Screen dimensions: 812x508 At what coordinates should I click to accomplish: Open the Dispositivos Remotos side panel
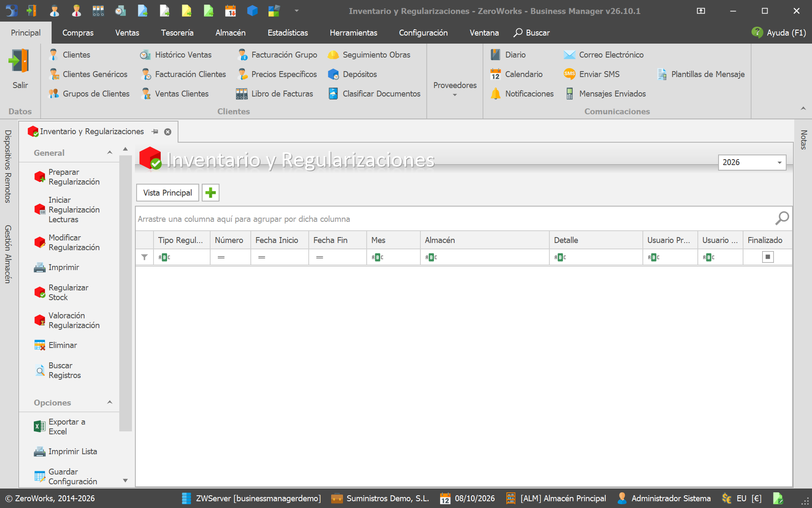pos(8,166)
